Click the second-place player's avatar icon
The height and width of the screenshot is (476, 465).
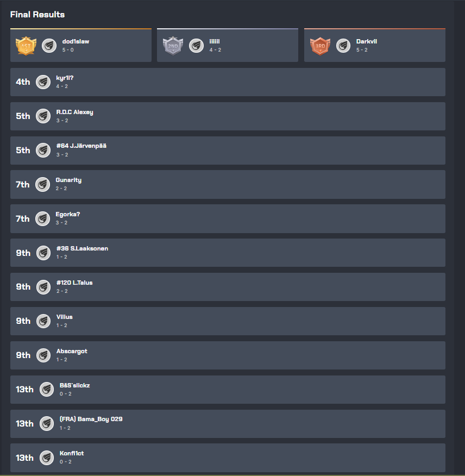197,46
